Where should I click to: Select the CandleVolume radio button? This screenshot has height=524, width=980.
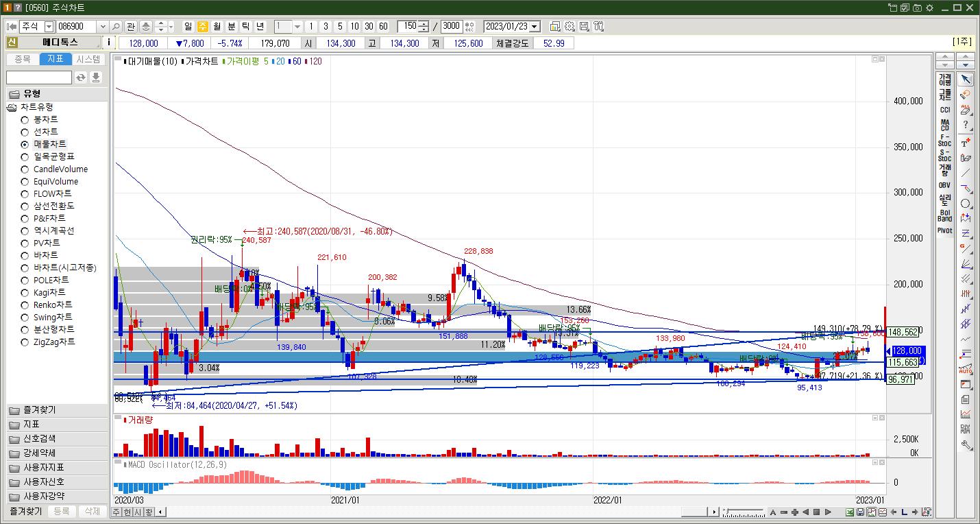[25, 169]
